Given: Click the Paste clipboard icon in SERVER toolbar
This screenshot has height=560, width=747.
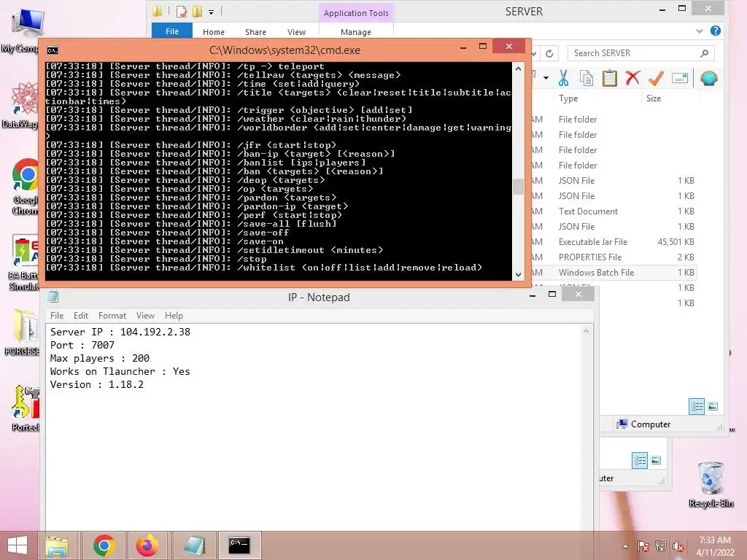Looking at the screenshot, I should tap(609, 78).
